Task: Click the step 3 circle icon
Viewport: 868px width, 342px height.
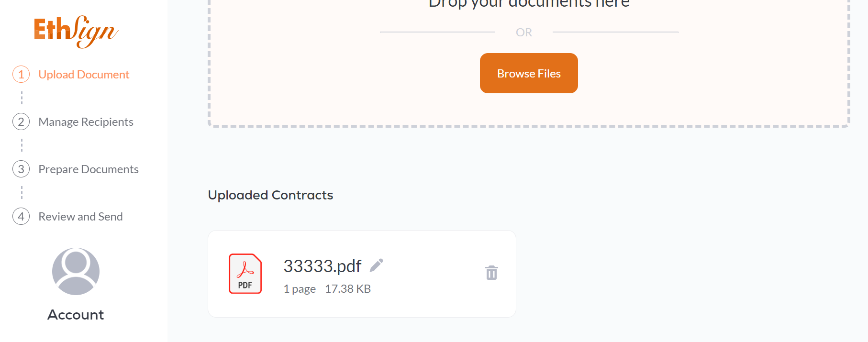Action: coord(21,169)
